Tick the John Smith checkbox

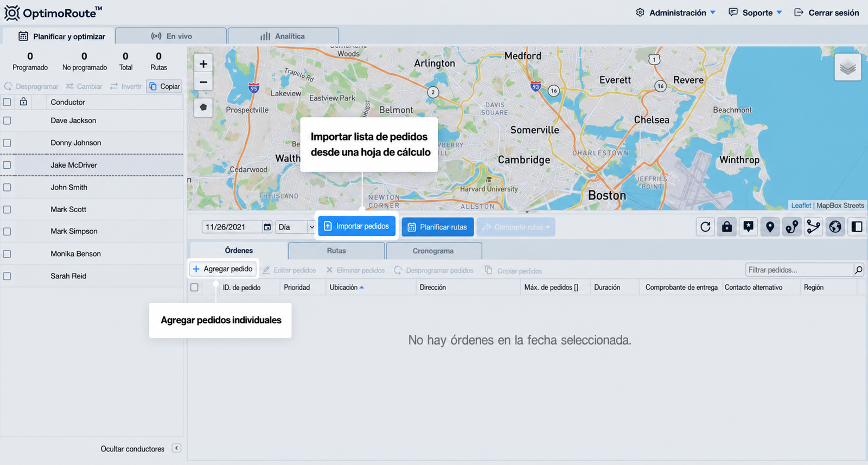click(x=7, y=187)
